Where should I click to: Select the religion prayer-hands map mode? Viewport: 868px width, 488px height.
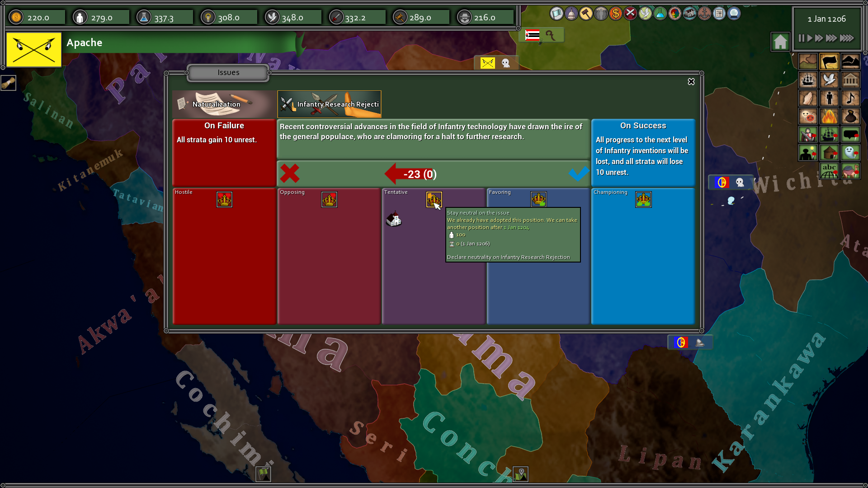[x=808, y=98]
